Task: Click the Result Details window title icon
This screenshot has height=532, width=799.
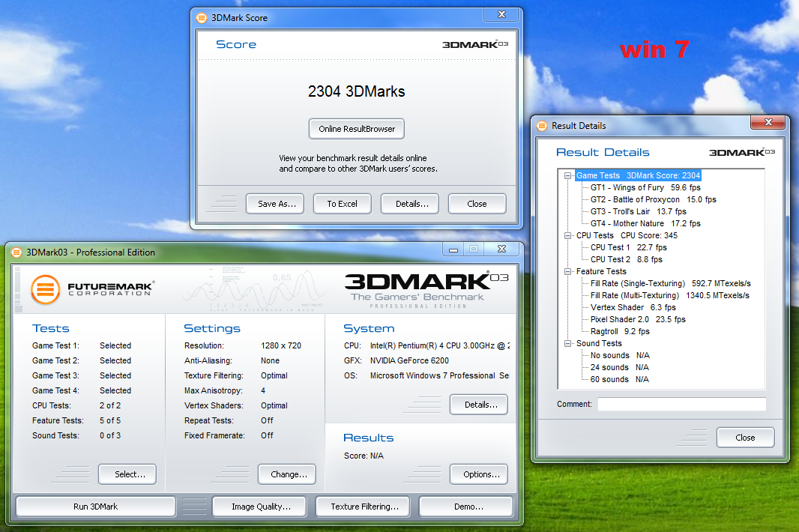Action: tap(542, 126)
